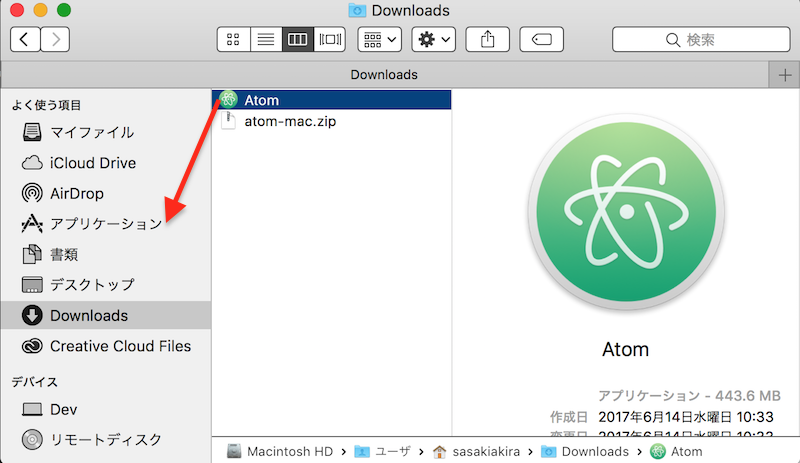
Task: Select the Downloads tab
Action: tap(384, 75)
